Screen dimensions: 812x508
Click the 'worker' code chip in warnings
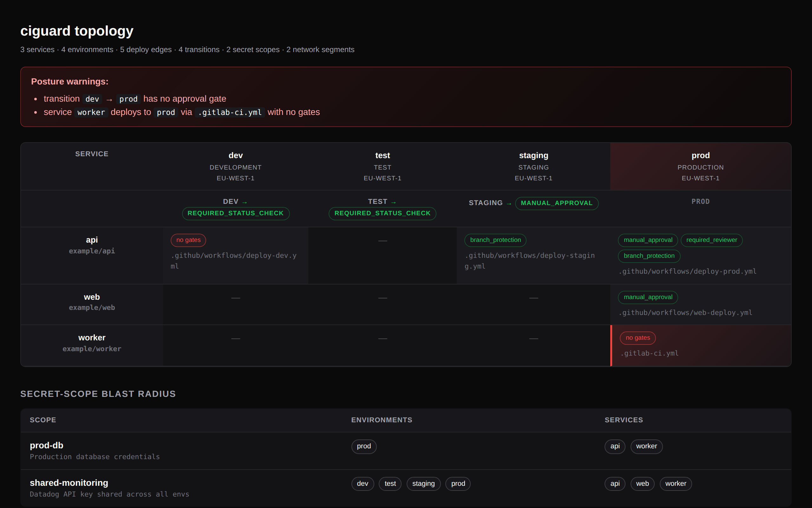click(91, 112)
